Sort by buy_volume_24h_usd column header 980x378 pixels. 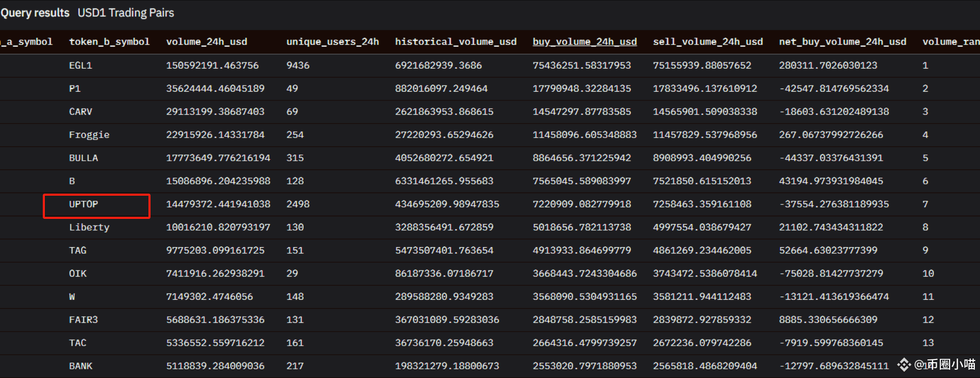click(585, 42)
